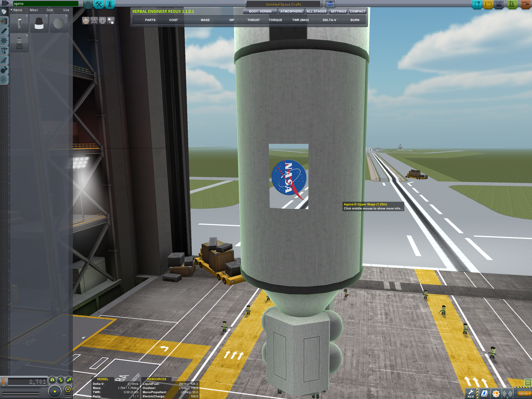Open the blue A mod toolbar icon

(484, 393)
